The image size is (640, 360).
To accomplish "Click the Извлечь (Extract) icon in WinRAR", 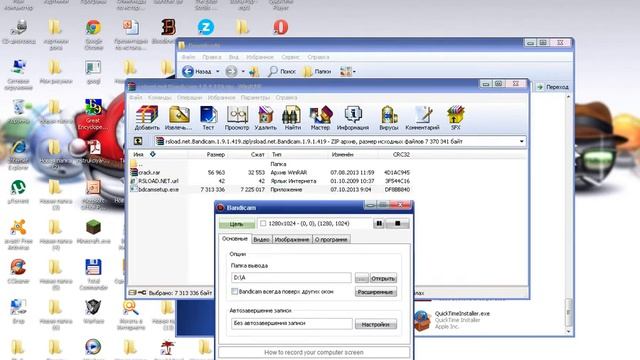I will (179, 118).
